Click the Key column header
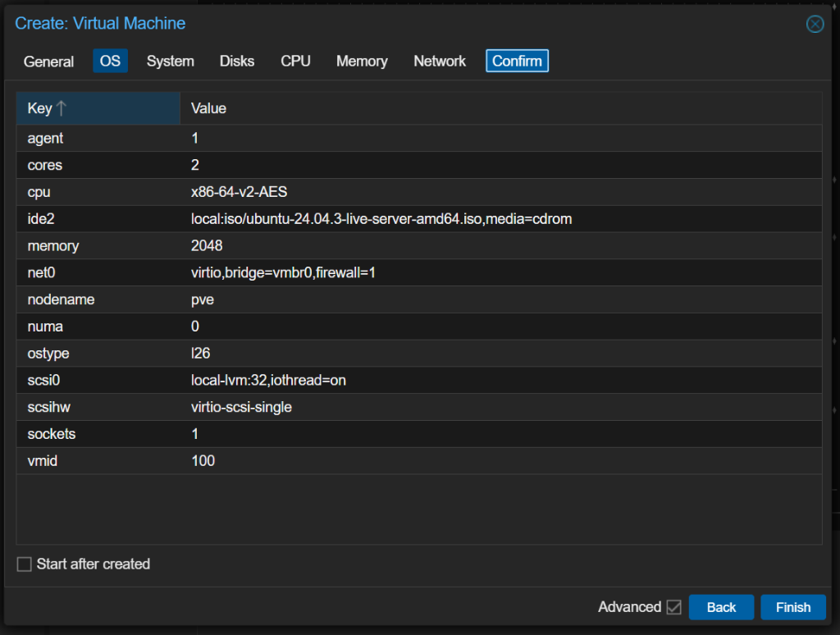The height and width of the screenshot is (635, 840). (98, 108)
